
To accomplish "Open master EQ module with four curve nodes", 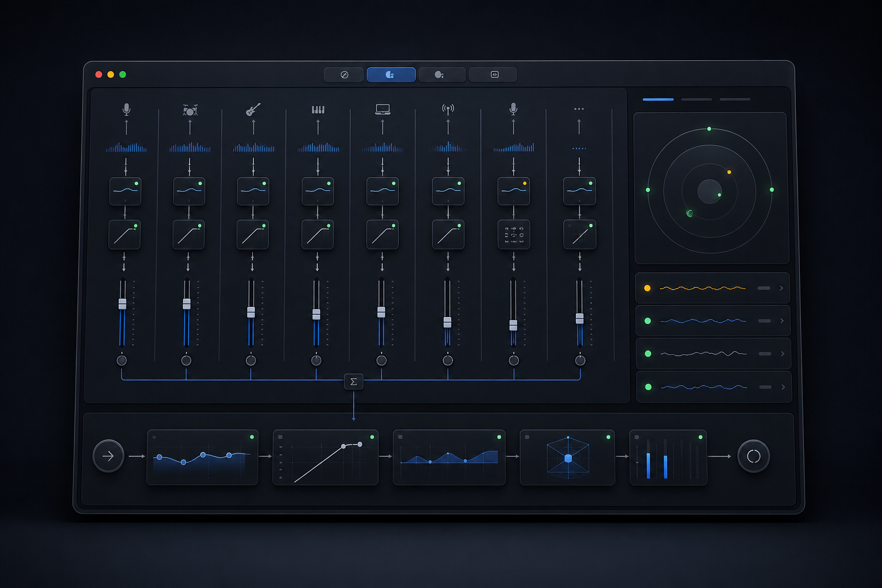I will coord(203,457).
